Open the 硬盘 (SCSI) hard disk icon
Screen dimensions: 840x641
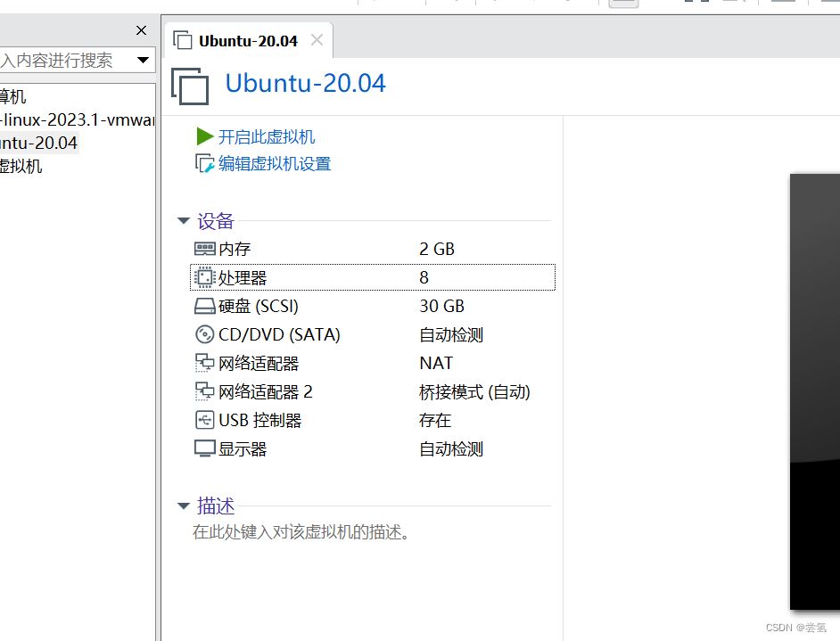coord(203,306)
